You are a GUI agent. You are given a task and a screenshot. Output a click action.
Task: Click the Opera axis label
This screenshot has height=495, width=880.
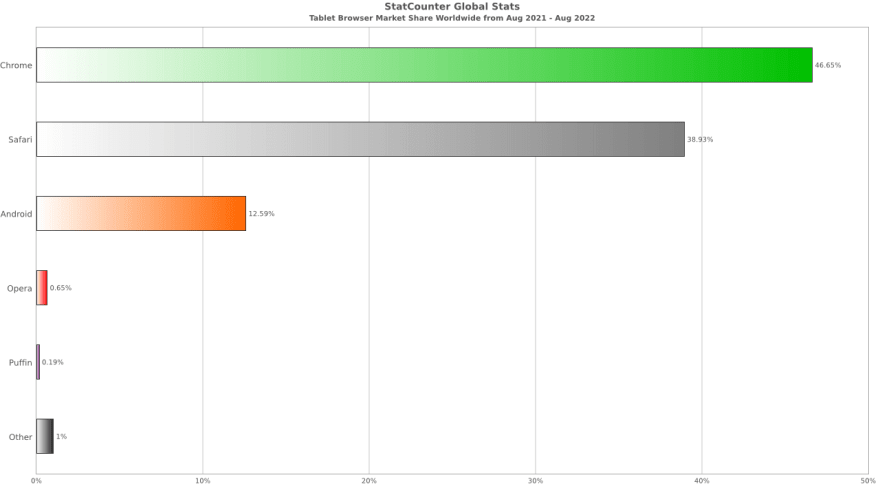[x=20, y=288]
